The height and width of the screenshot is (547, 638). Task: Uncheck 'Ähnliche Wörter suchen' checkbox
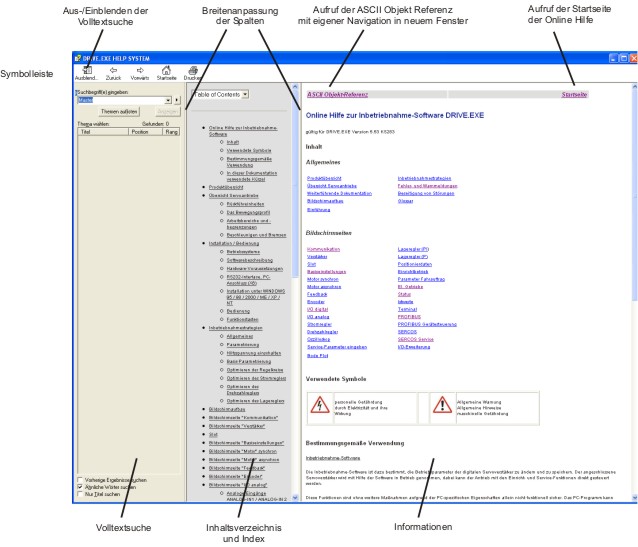click(80, 487)
